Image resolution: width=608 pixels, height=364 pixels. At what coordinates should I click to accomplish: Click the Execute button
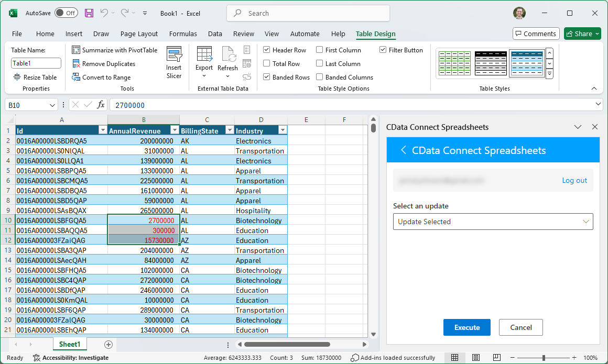pyautogui.click(x=466, y=327)
